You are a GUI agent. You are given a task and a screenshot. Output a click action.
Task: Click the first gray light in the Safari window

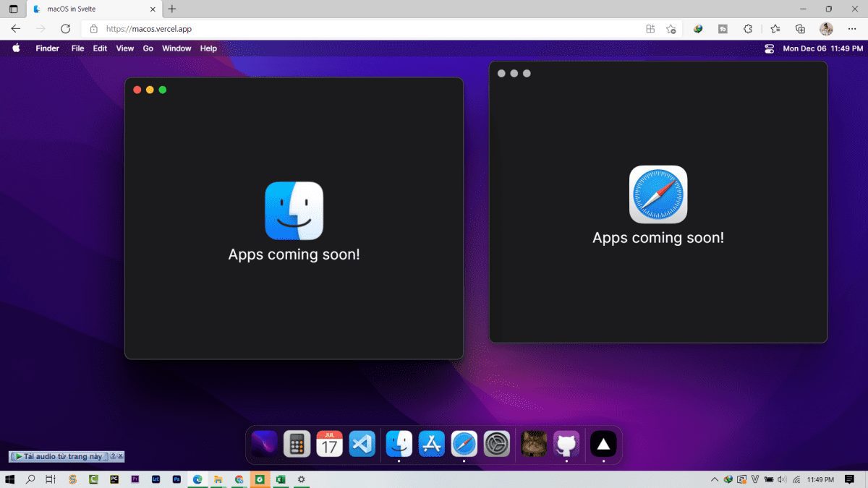coord(501,73)
